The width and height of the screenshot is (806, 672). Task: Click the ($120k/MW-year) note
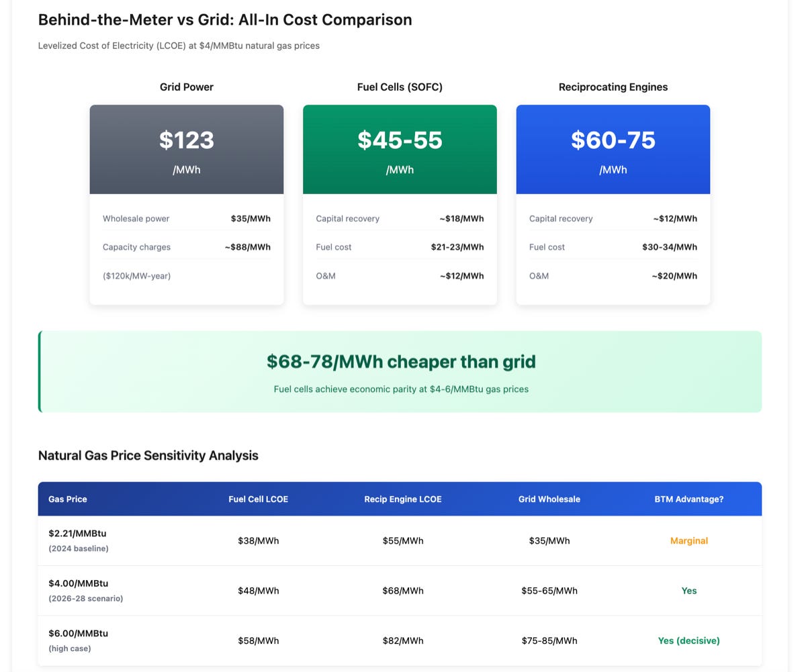point(136,276)
